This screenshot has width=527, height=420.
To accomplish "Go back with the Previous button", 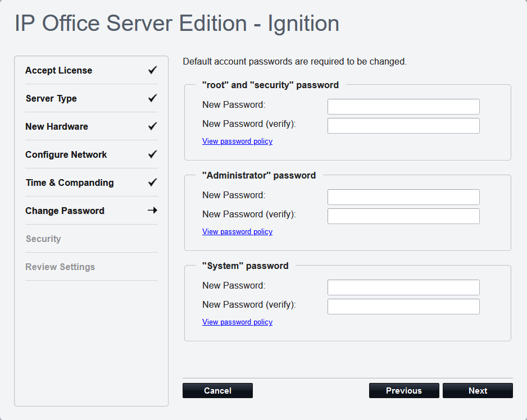I will [404, 390].
